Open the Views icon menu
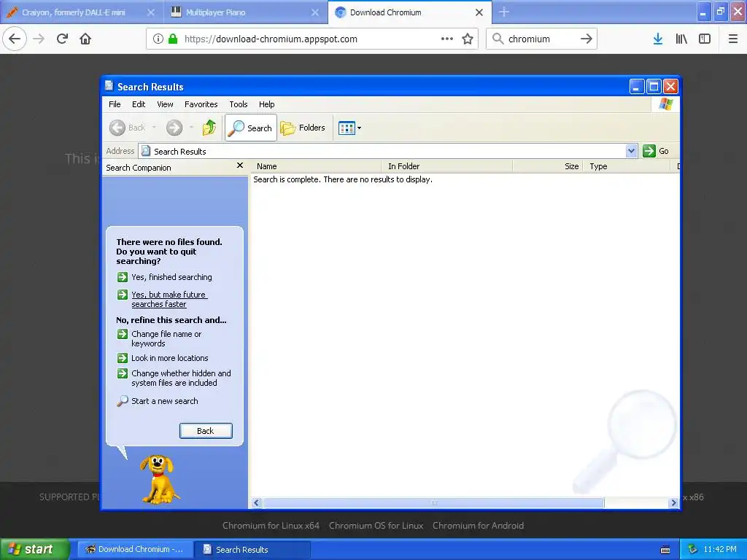747x560 pixels. [x=349, y=128]
